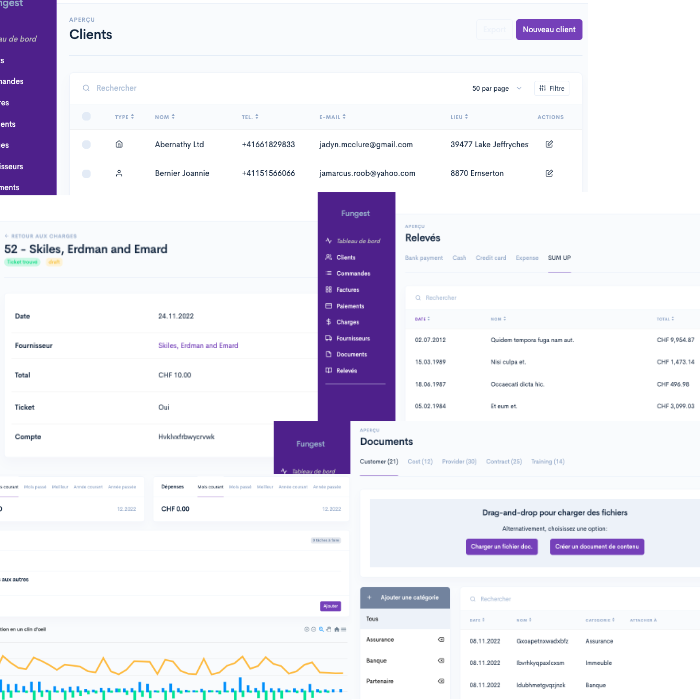Click the edit icon for Bernier Joannie
The height and width of the screenshot is (700, 700).
(x=549, y=173)
